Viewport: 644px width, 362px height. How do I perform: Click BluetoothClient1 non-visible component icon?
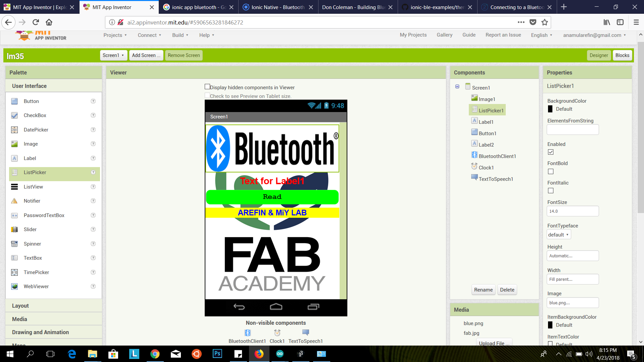click(247, 332)
